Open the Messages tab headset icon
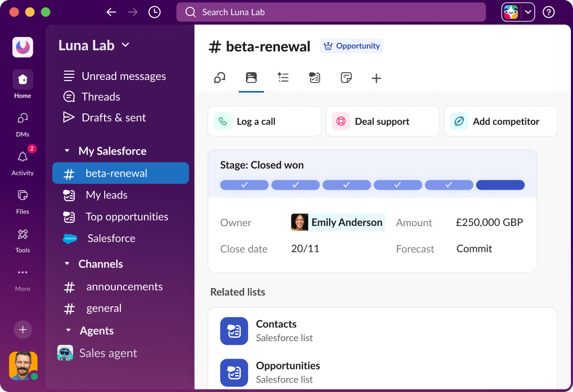Image resolution: width=573 pixels, height=392 pixels. [x=219, y=77]
